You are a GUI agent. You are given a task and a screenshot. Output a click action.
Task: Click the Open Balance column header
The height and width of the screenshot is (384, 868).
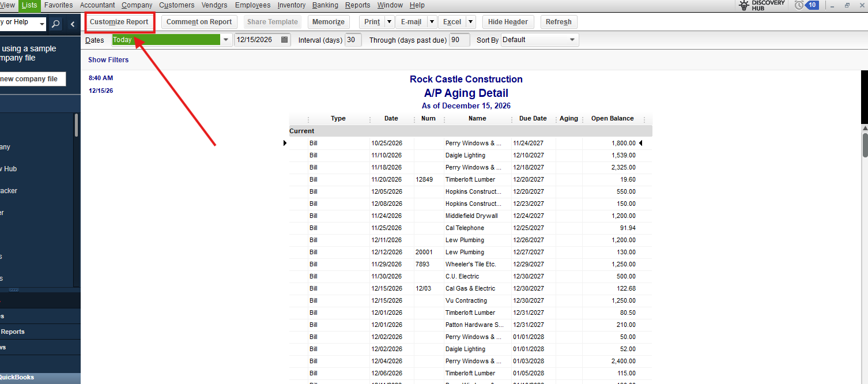tap(612, 119)
